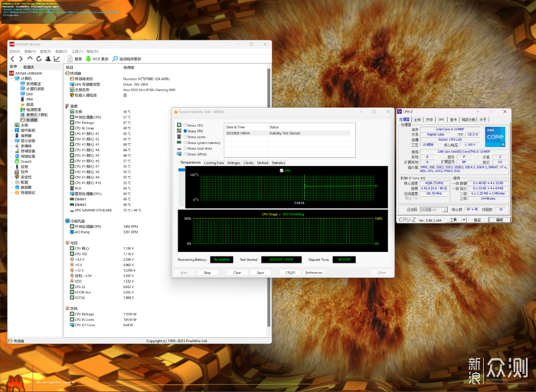Expand the 主板 node in AIDA64 tree
536x392 pixels.
[11, 126]
